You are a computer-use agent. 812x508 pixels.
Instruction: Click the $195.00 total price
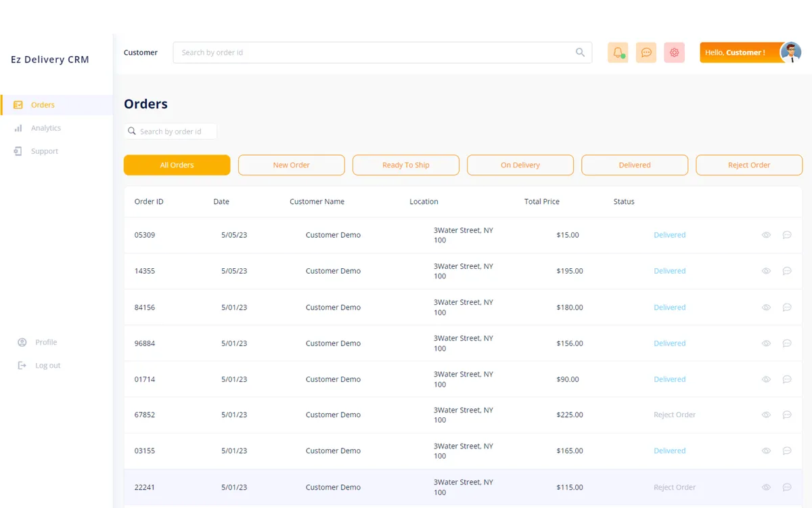tap(570, 271)
